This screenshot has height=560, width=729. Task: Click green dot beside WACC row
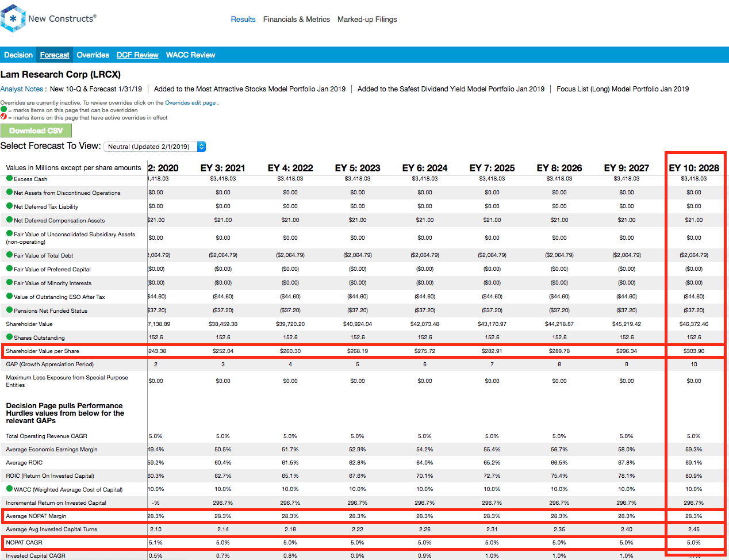(9, 489)
